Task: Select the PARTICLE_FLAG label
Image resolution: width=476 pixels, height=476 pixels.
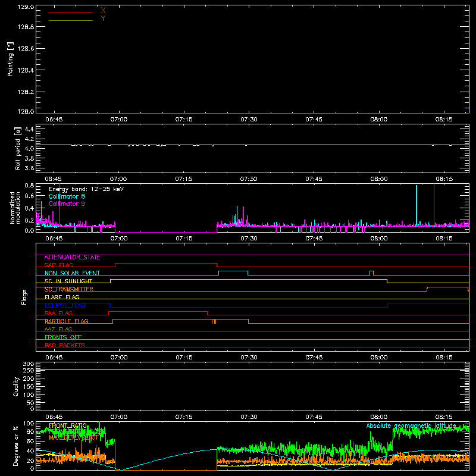Action: pyautogui.click(x=67, y=321)
